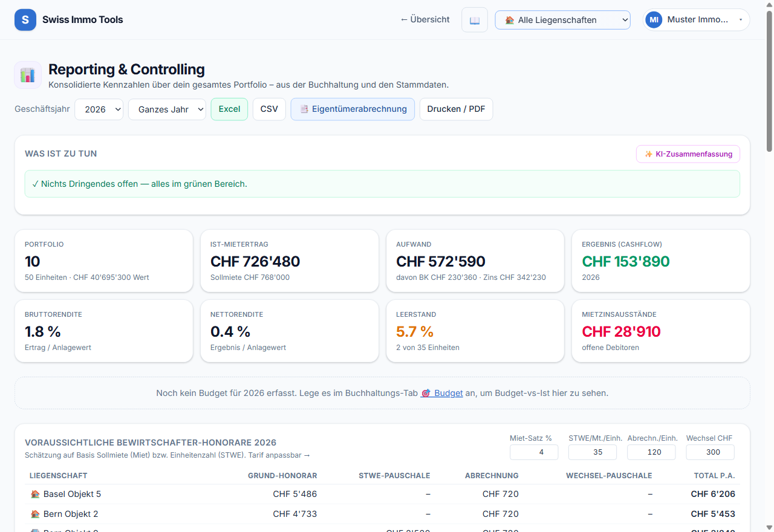Screen dimensions: 774x532
Task: Click the Swiss Immo Tools title text
Action: coord(83,20)
